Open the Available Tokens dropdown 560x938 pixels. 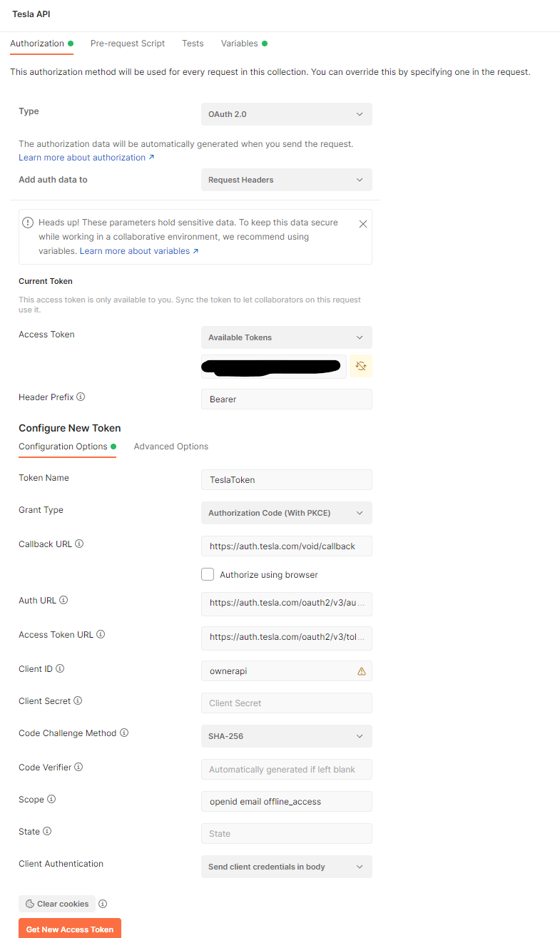[x=287, y=337]
